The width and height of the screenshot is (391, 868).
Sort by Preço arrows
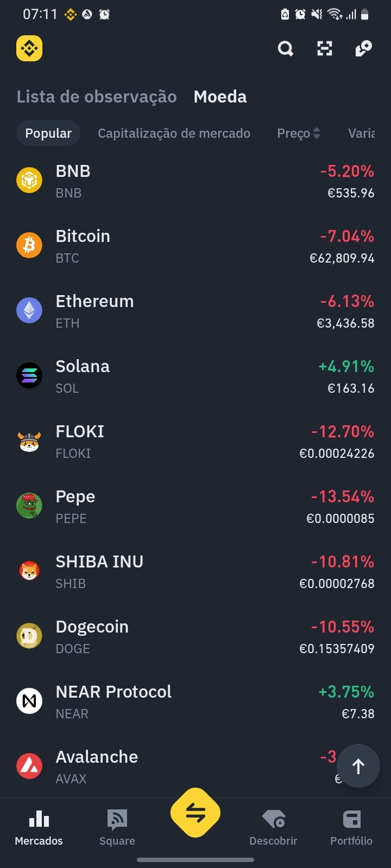click(x=317, y=133)
